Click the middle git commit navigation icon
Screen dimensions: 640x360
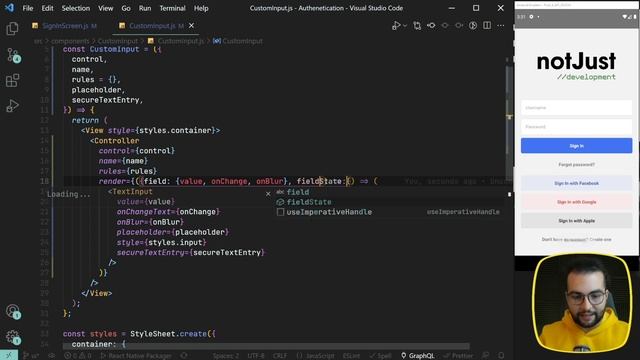point(445,26)
